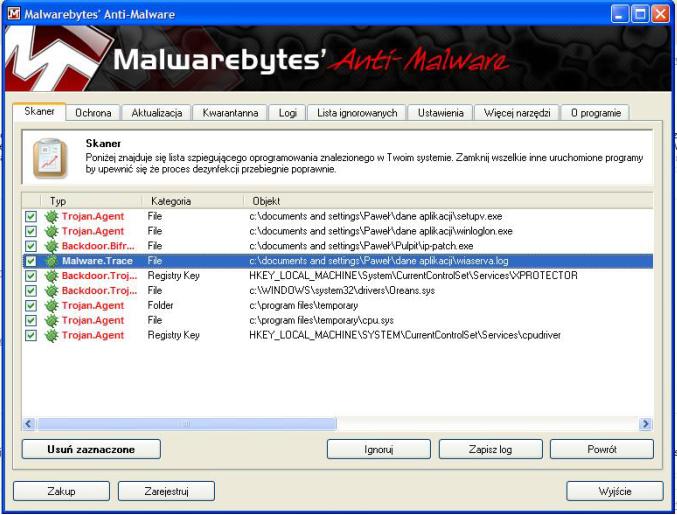The width and height of the screenshot is (677, 515).
Task: Select the path ending winloglon.exe
Action: coord(381,231)
